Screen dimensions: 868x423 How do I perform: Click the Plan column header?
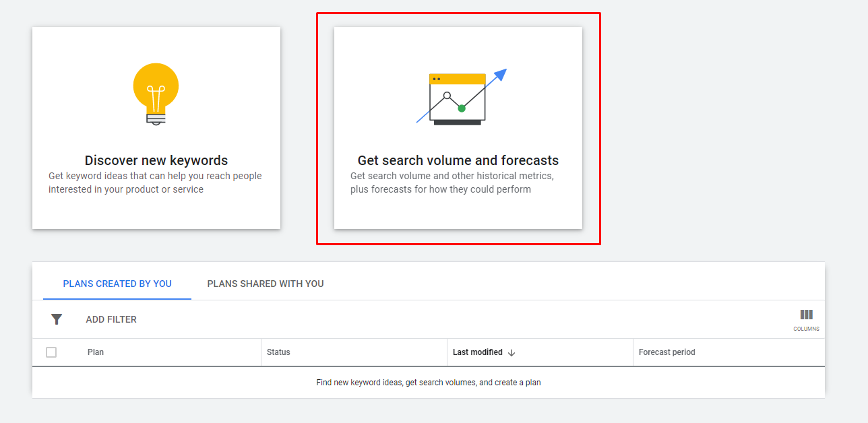click(x=96, y=352)
